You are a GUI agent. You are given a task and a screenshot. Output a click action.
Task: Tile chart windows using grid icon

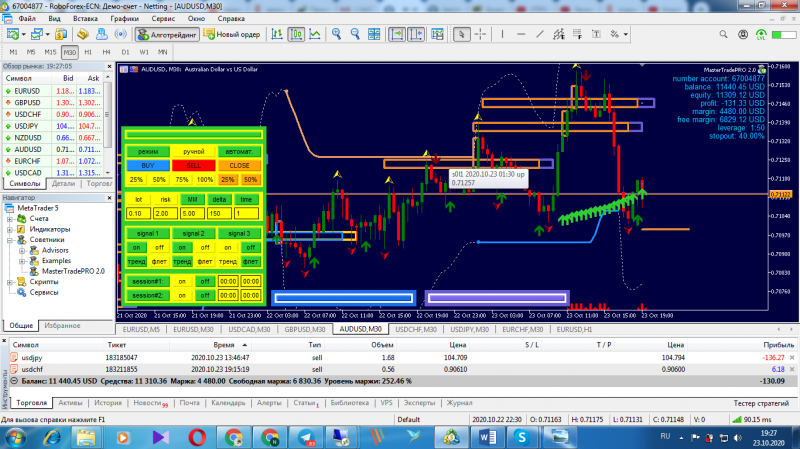pos(374,34)
